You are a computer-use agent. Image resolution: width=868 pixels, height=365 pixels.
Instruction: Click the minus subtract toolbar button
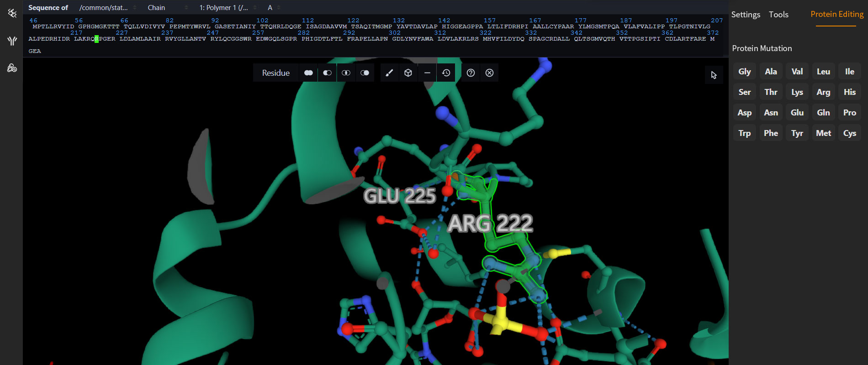[427, 73]
